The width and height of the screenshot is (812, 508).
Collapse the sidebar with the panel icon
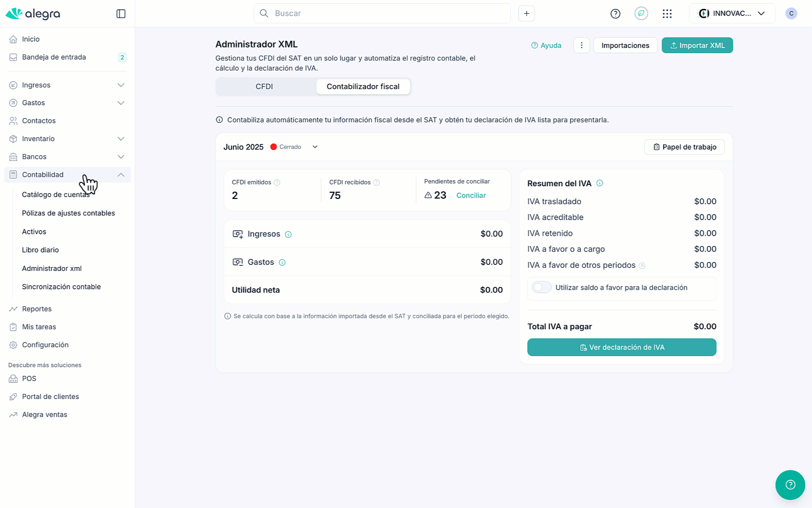point(121,14)
